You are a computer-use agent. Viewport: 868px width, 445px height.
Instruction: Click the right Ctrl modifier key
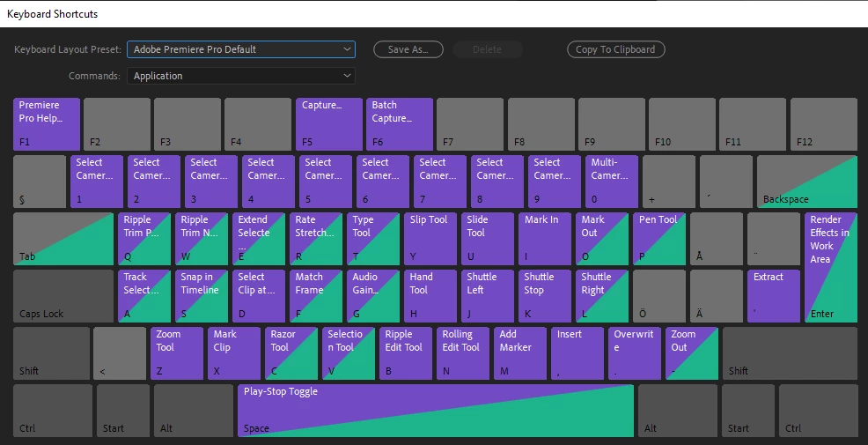pyautogui.click(x=818, y=411)
